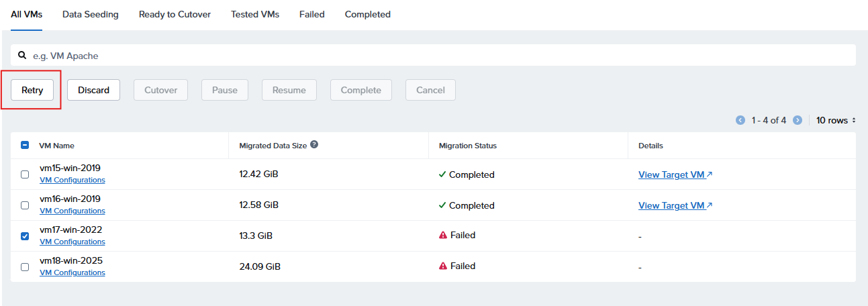Screen dimensions: 868x306
Task: Click the help icon beside Migrated Data Size
Action: pos(314,144)
